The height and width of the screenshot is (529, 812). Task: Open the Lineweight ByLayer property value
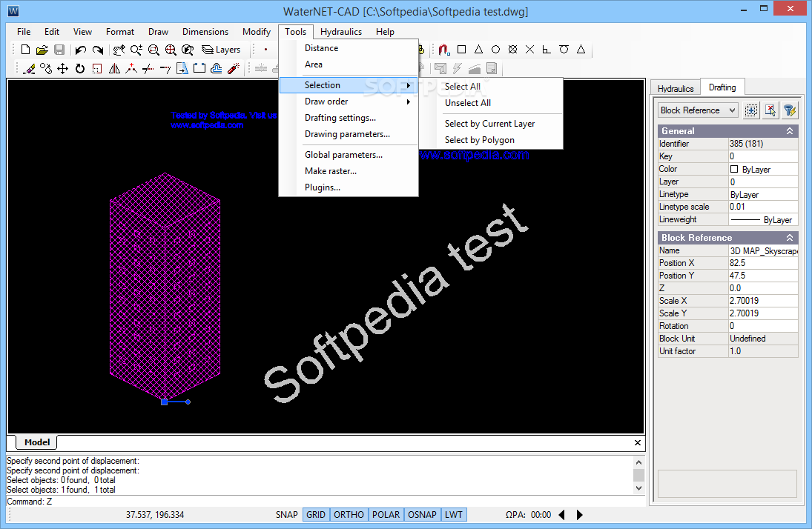coord(763,219)
